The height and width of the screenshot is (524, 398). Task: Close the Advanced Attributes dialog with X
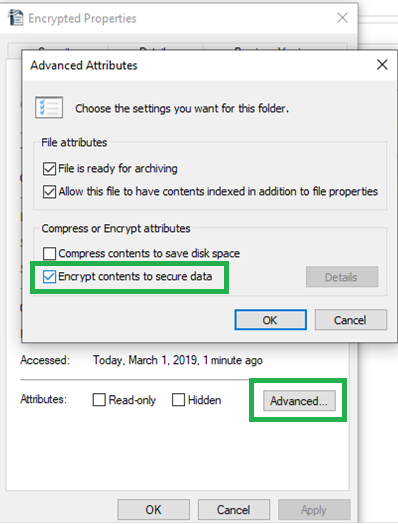click(x=382, y=64)
